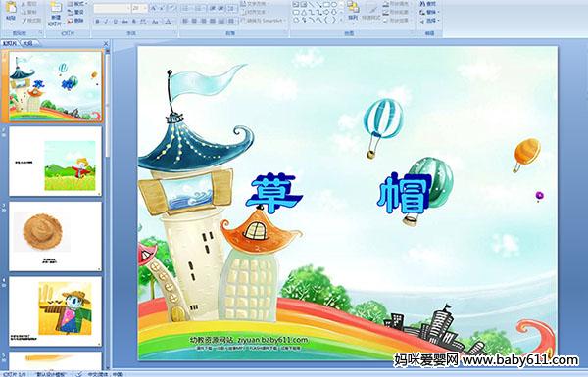588x377 pixels.
Task: Switch to the Slides tab in left pane
Action: pyautogui.click(x=10, y=43)
